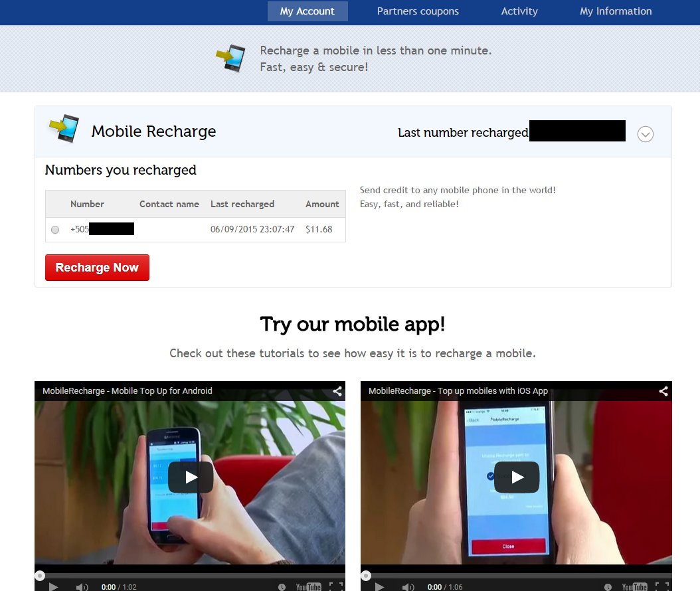The image size is (700, 591).
Task: Open the Android video title link
Action: 128,391
